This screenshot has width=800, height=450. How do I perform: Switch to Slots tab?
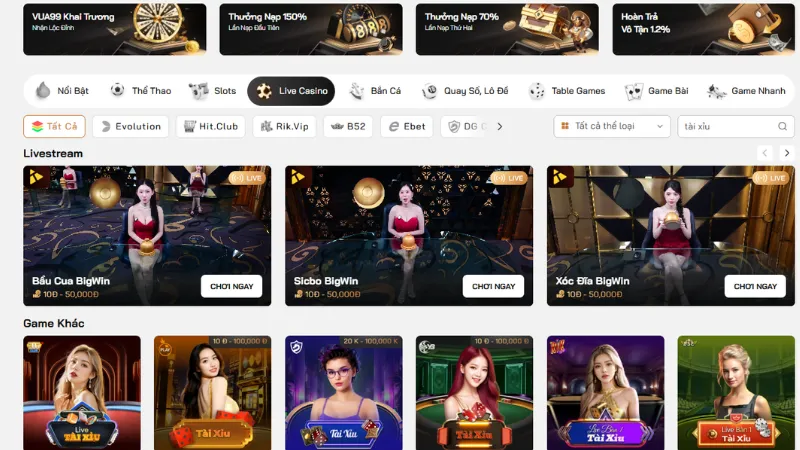pos(212,91)
